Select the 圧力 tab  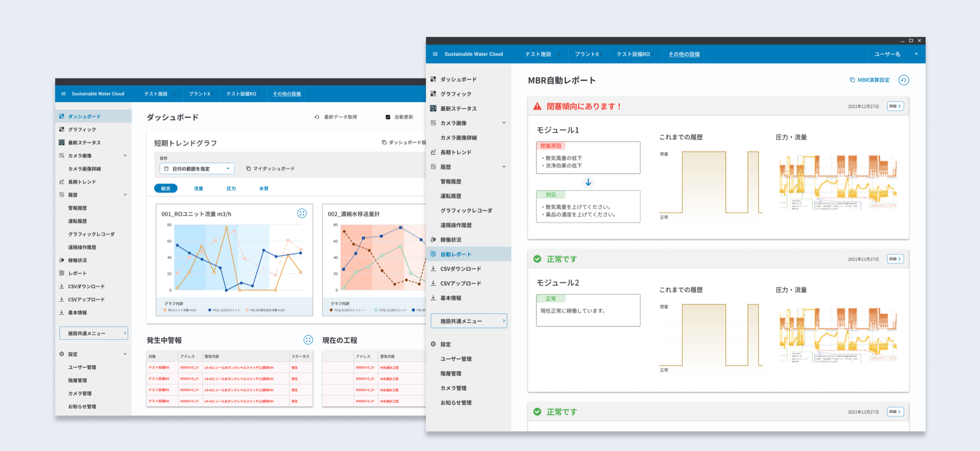(231, 188)
